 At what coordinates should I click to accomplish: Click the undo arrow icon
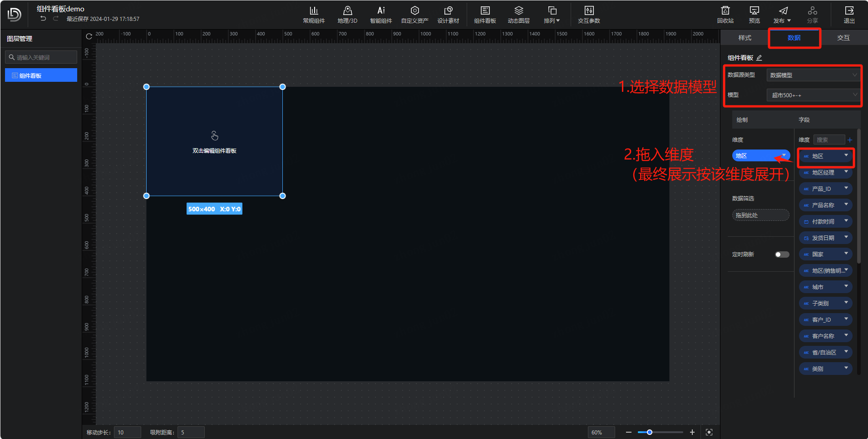pyautogui.click(x=43, y=19)
